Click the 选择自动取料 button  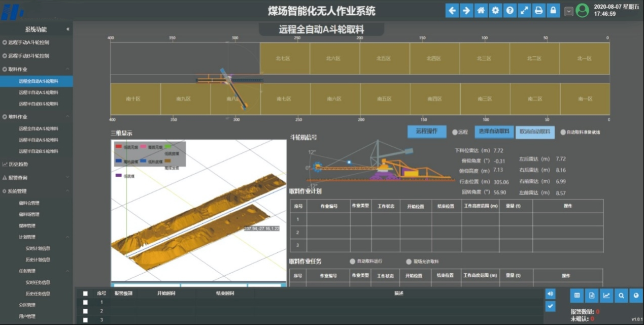coord(494,132)
